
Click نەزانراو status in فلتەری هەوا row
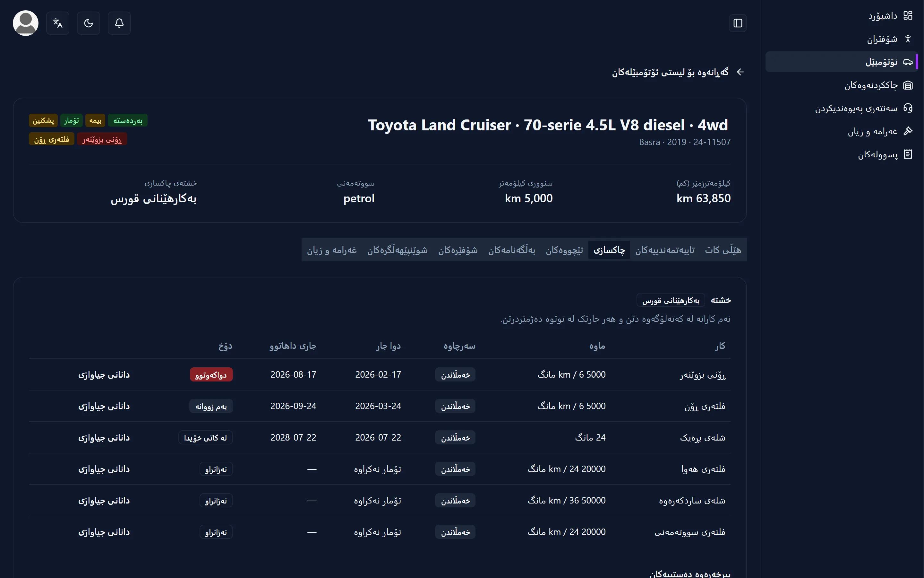coord(216,469)
